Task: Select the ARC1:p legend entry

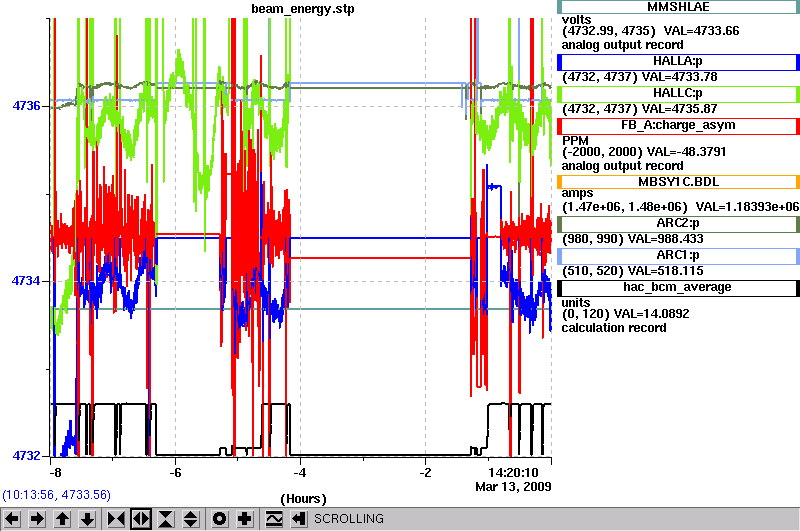Action: [x=678, y=256]
